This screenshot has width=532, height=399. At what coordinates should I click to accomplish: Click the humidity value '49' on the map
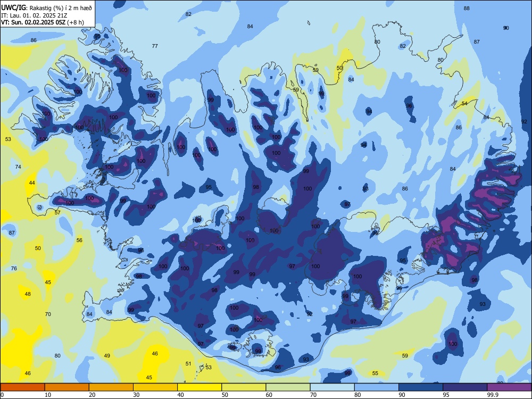click(x=107, y=355)
